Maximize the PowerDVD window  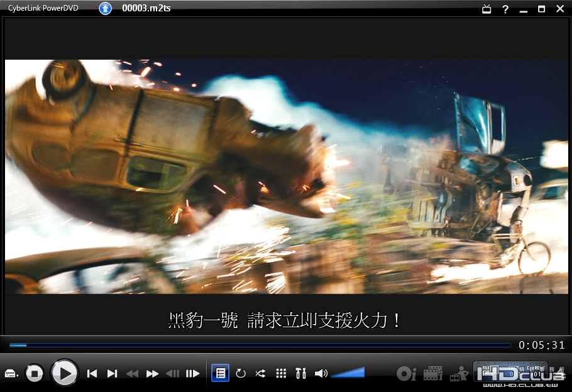click(542, 9)
